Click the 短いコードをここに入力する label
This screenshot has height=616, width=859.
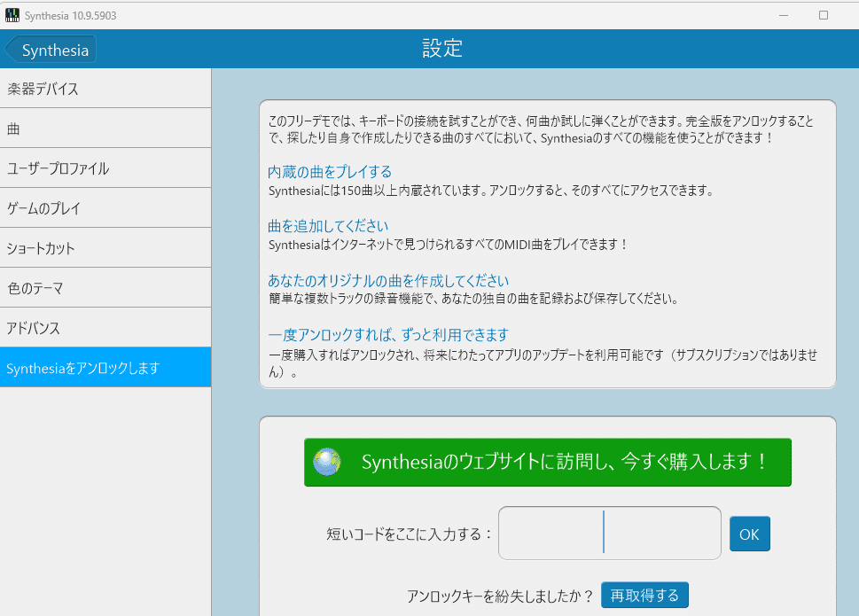pos(410,534)
